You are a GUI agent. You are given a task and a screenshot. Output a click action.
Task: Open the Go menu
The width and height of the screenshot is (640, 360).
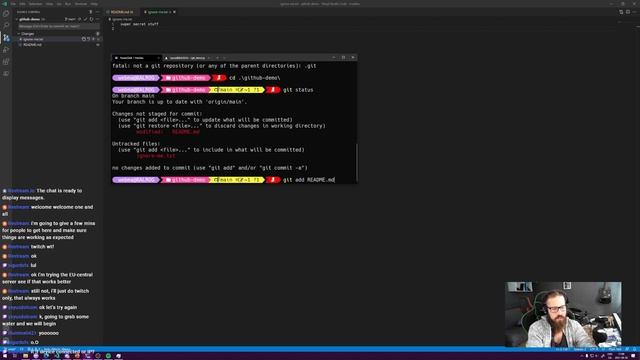(59, 4)
